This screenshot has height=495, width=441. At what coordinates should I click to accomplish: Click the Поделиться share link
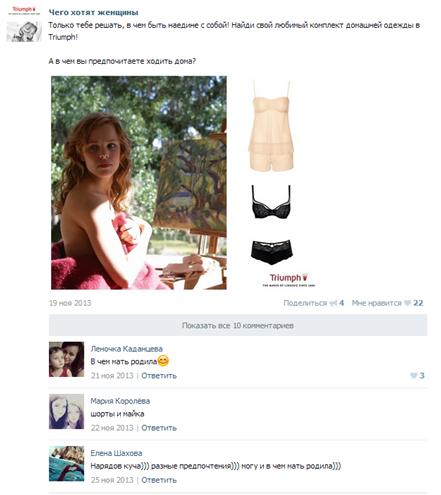[305, 303]
